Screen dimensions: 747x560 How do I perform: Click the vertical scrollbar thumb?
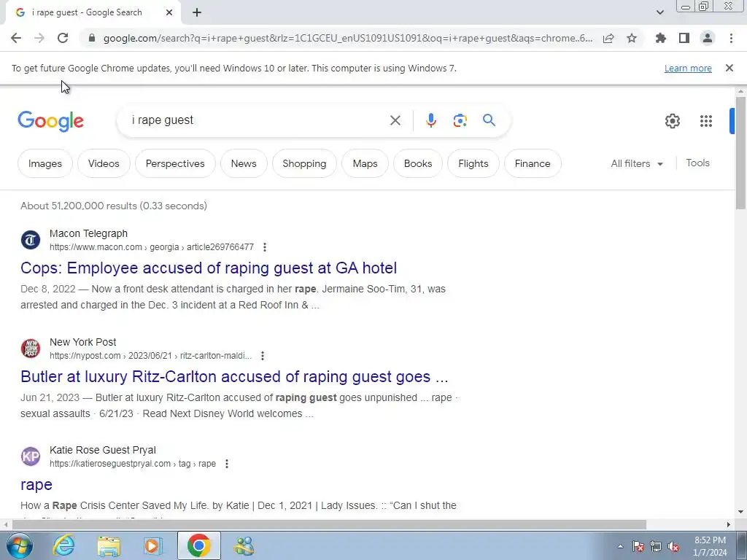pos(740,152)
